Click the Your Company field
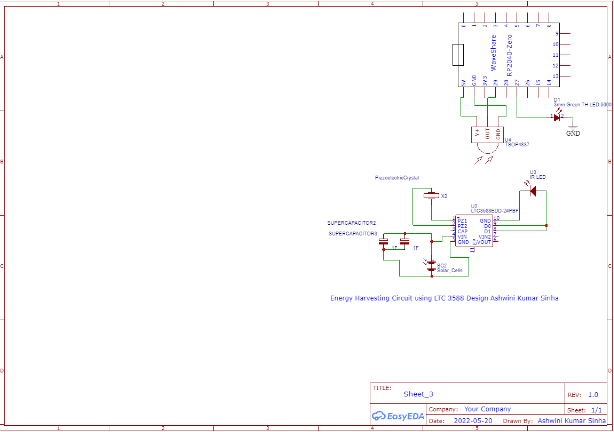The width and height of the screenshot is (614, 432). (488, 409)
